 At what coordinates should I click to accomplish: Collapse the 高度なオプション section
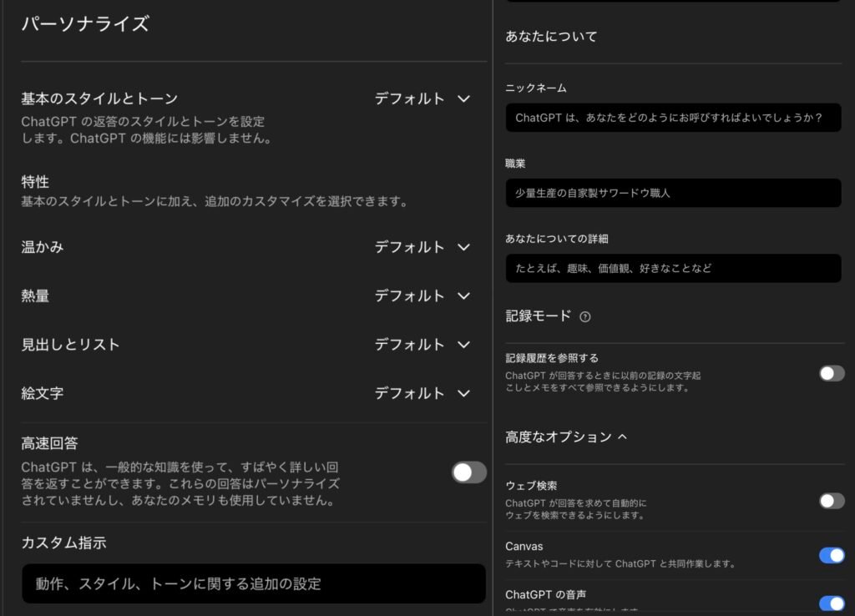pyautogui.click(x=566, y=437)
